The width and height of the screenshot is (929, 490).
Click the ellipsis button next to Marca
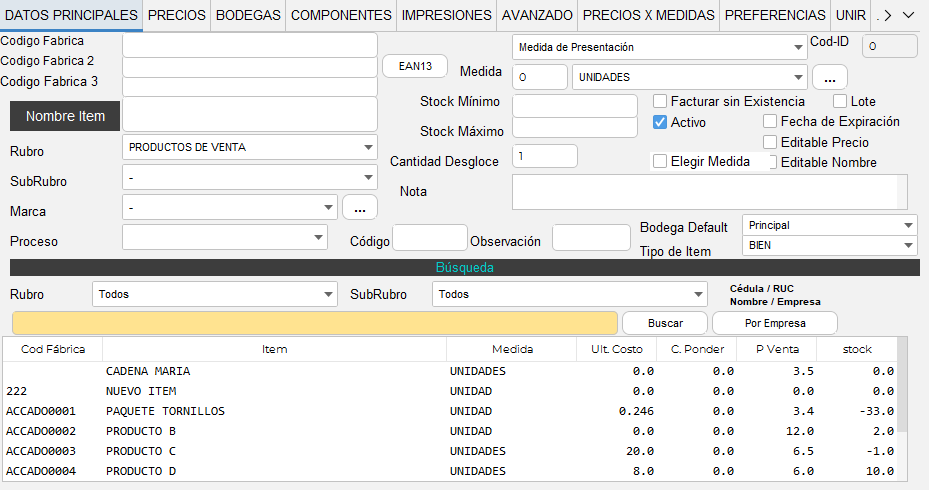coord(360,207)
